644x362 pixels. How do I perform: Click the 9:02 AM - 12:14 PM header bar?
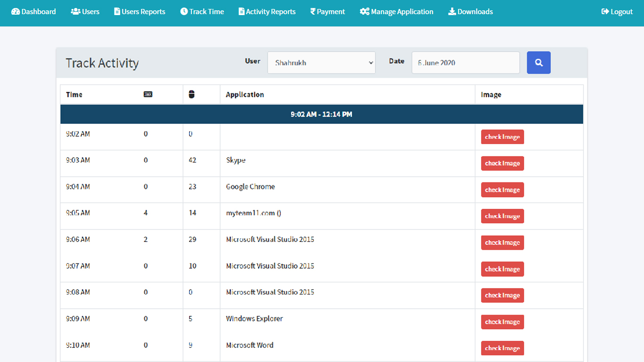coord(322,115)
